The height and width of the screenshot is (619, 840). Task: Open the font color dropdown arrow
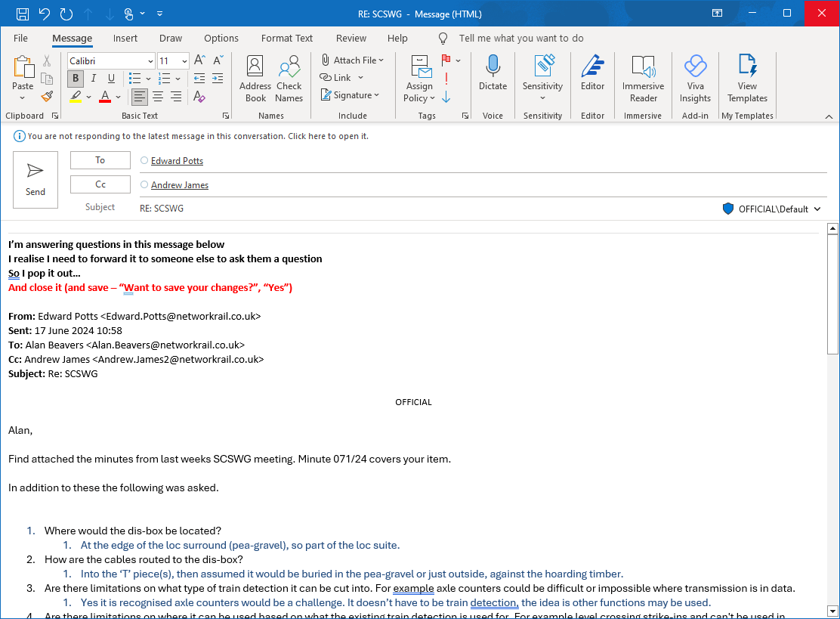tap(118, 97)
